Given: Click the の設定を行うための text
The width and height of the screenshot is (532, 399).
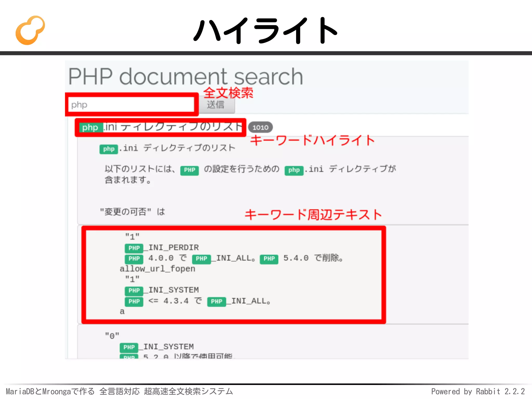Looking at the screenshot, I should tap(242, 169).
